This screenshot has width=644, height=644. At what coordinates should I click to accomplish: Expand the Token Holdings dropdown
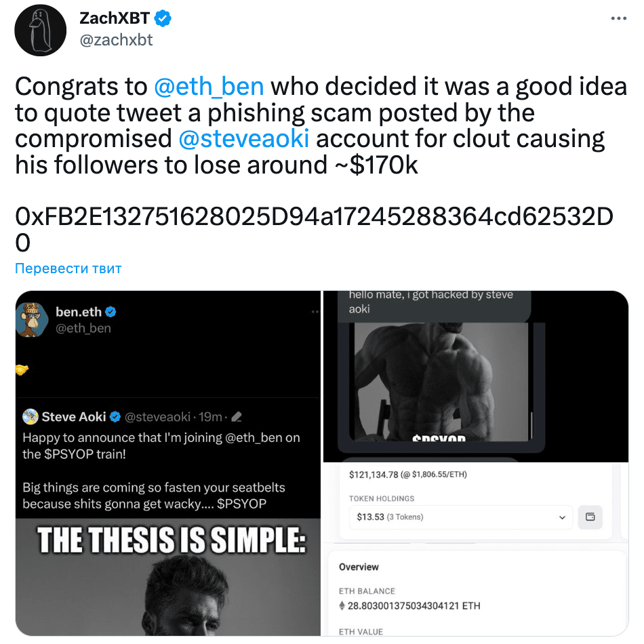[561, 517]
